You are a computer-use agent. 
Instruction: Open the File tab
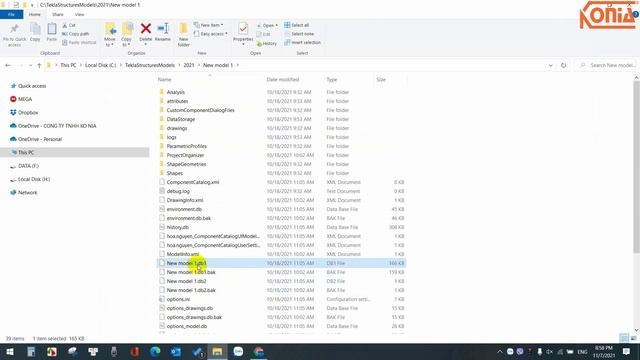coord(11,14)
